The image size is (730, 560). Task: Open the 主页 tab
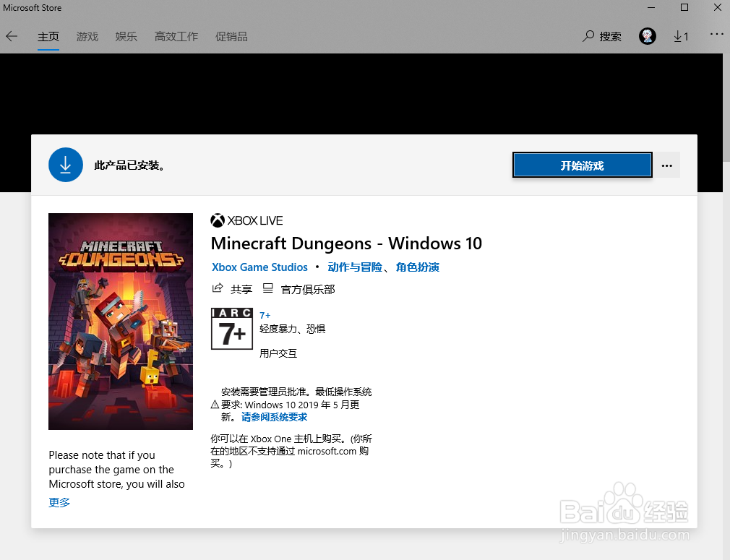[x=48, y=36]
